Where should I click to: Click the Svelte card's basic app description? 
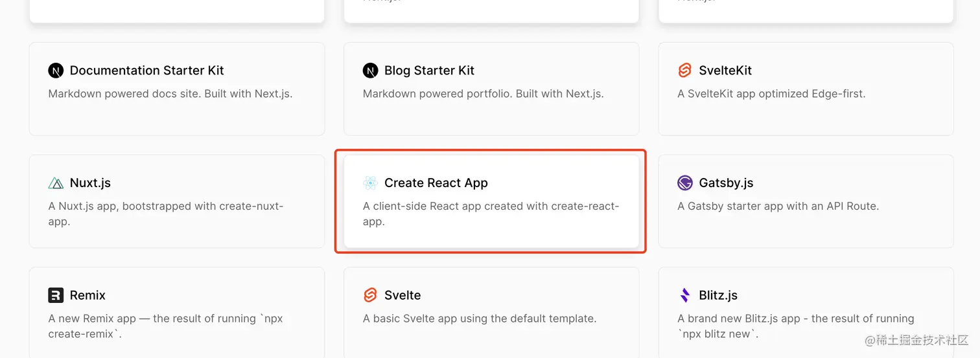[x=480, y=319]
